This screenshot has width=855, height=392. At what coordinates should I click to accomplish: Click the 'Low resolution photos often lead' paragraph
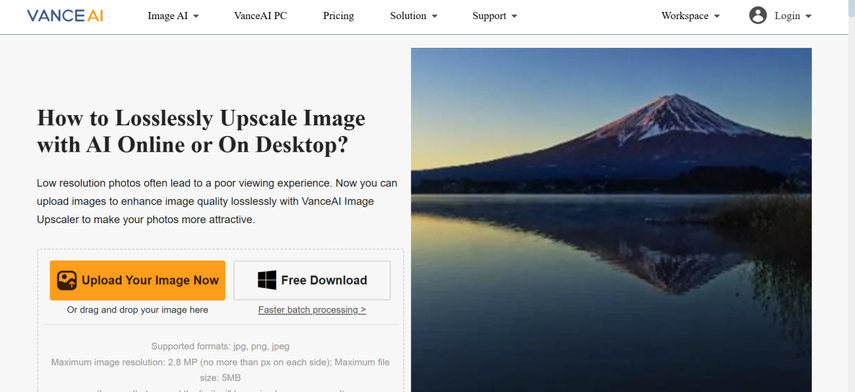point(217,201)
